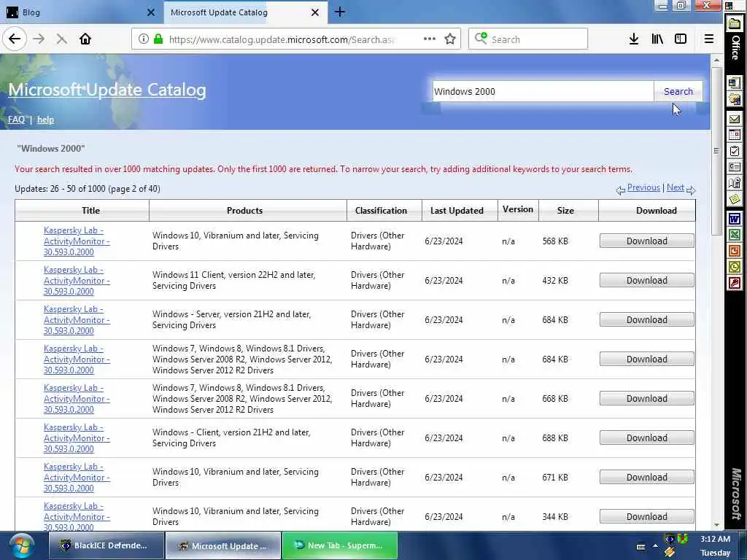Launch Excel from the Office shortcut bar
This screenshot has width=747, height=560.
[x=735, y=235]
